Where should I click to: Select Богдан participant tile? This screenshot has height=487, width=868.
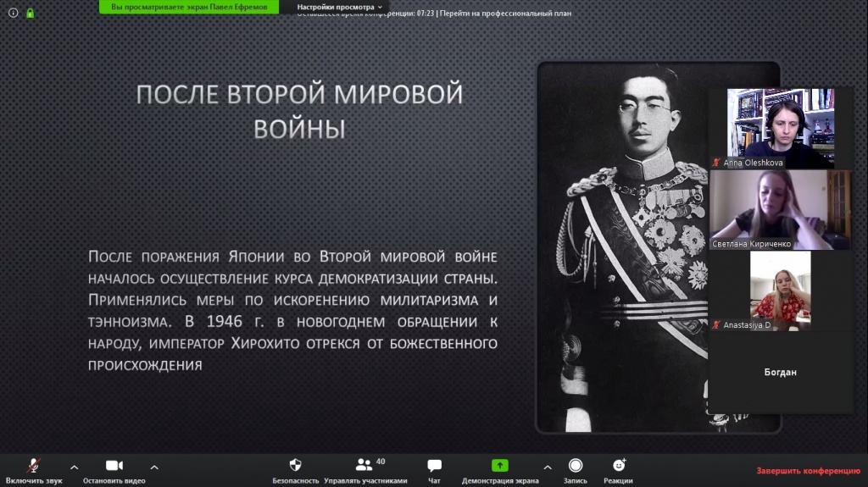coord(780,372)
